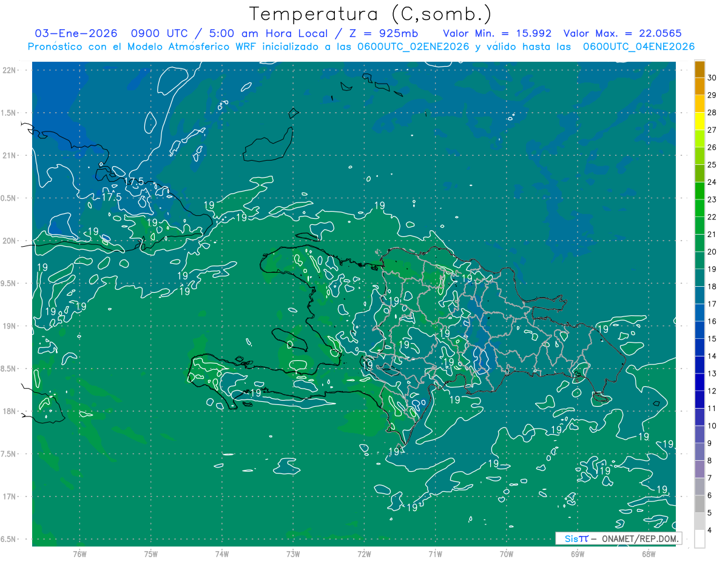Screen dimensions: 728x562
Task: Click the 70W longitude axis label
Action: [507, 554]
